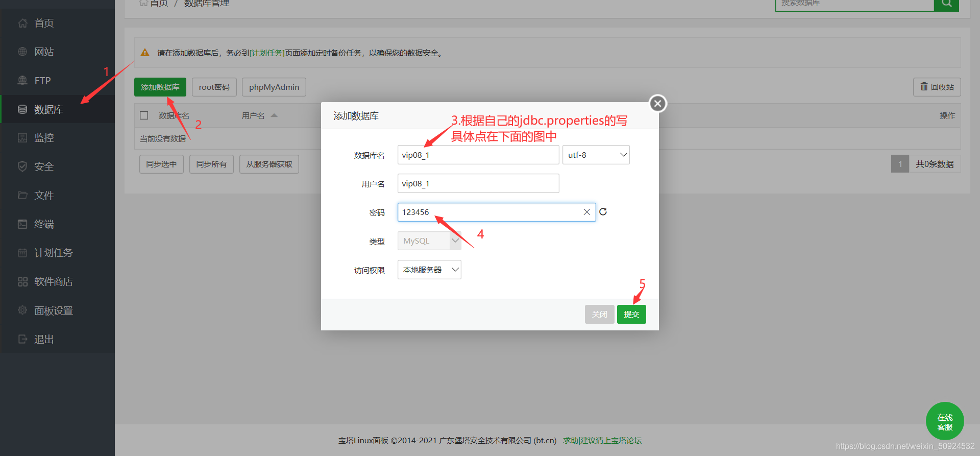Click the 同步所有 button
This screenshot has width=980, height=456.
211,164
